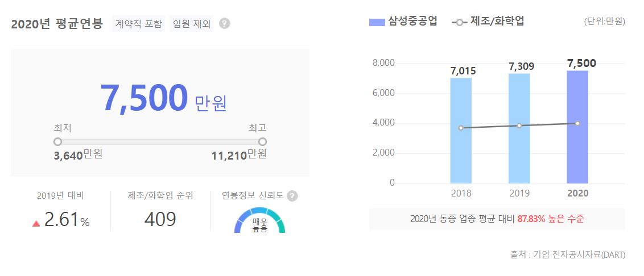The height and width of the screenshot is (276, 644).
Task: Click the 2018 x-axis label
Action: [x=461, y=193]
